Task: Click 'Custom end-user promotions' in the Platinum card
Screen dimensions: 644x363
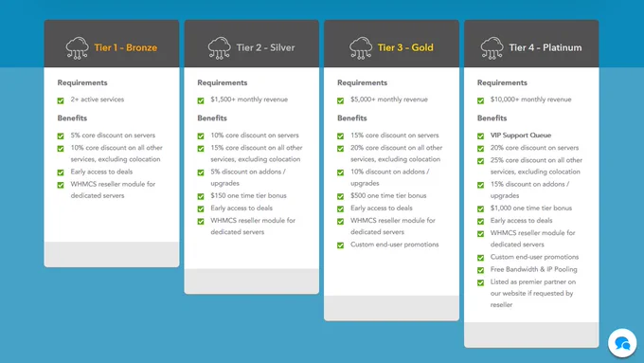Action: 534,257
